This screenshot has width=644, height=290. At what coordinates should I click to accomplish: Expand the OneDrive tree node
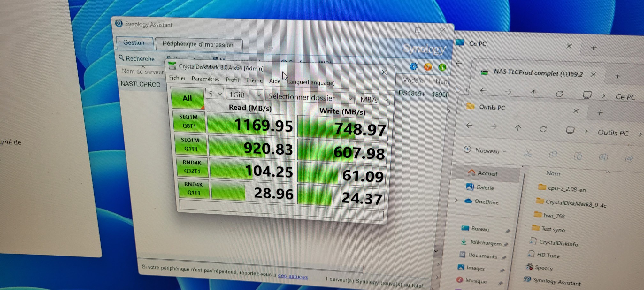(x=456, y=201)
